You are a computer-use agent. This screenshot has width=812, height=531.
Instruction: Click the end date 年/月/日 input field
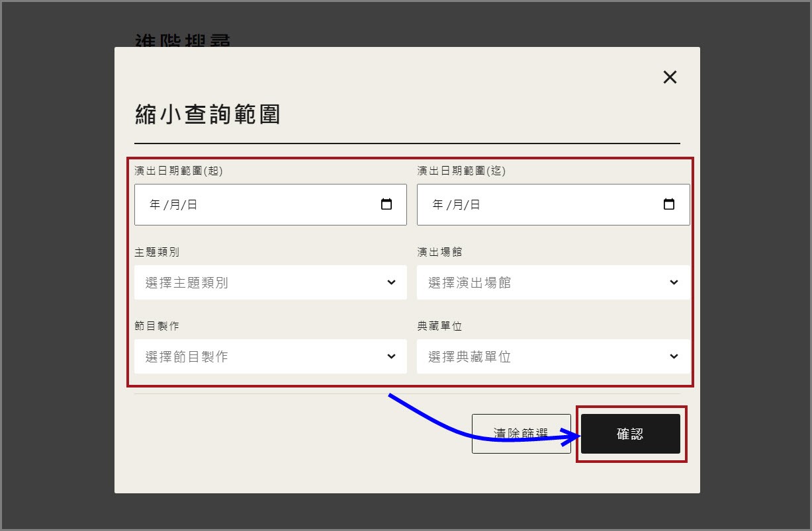click(529, 204)
